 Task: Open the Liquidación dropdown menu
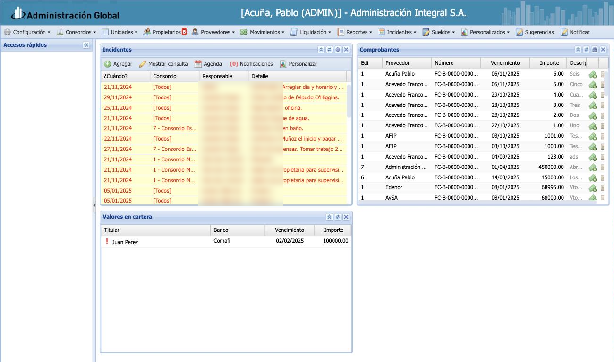pyautogui.click(x=311, y=32)
